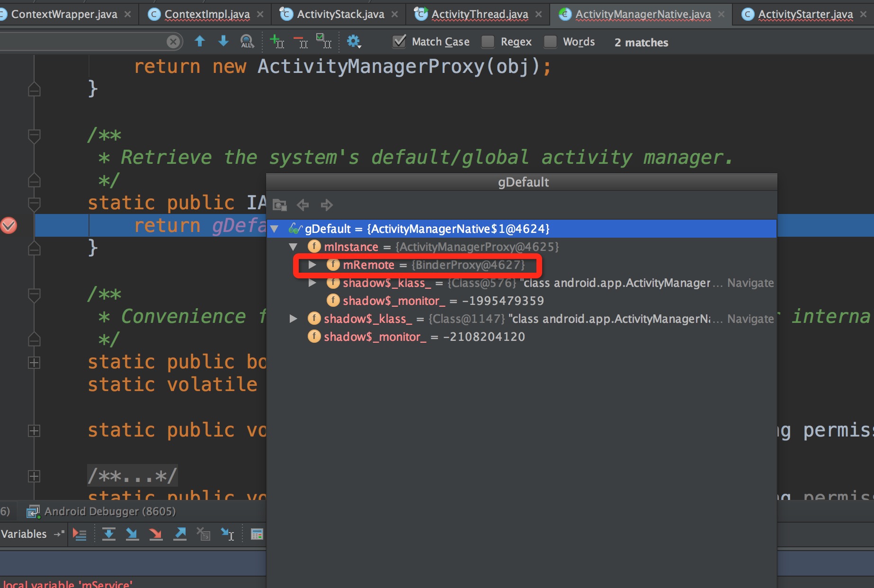This screenshot has width=874, height=588.
Task: Click the previous occurrence up arrow
Action: (x=200, y=42)
